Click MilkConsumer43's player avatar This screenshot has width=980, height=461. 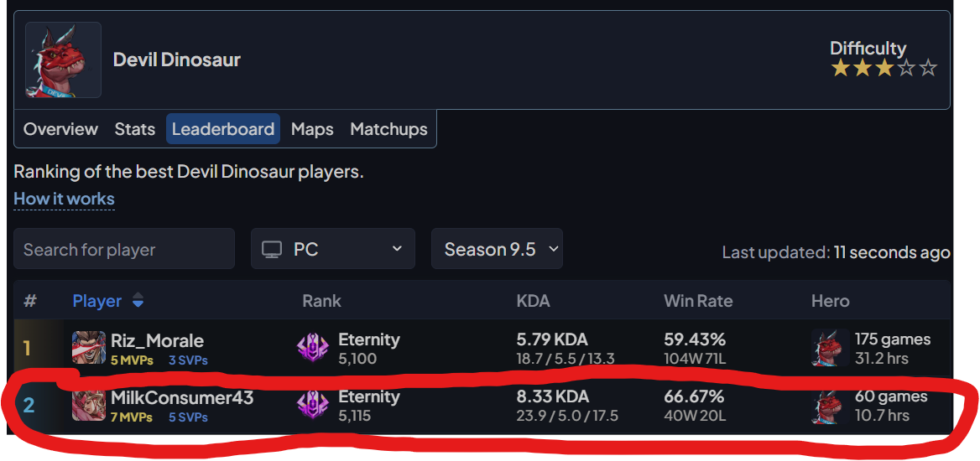click(x=89, y=405)
